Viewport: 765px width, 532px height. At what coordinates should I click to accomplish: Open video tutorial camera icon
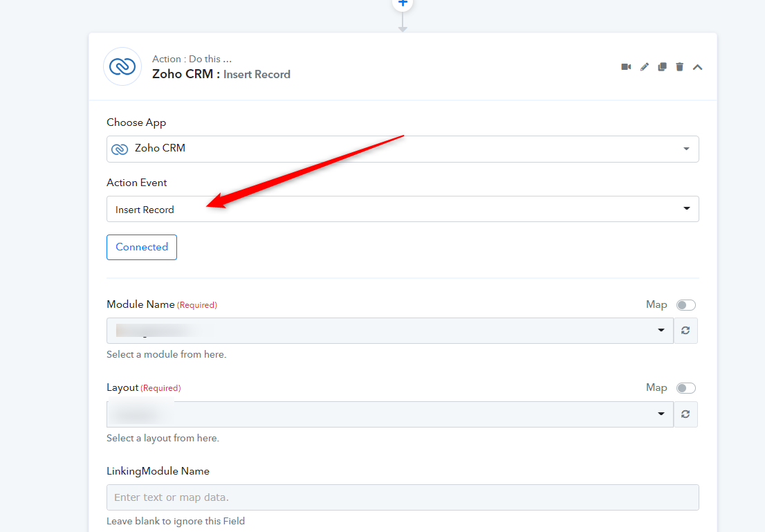click(x=626, y=67)
